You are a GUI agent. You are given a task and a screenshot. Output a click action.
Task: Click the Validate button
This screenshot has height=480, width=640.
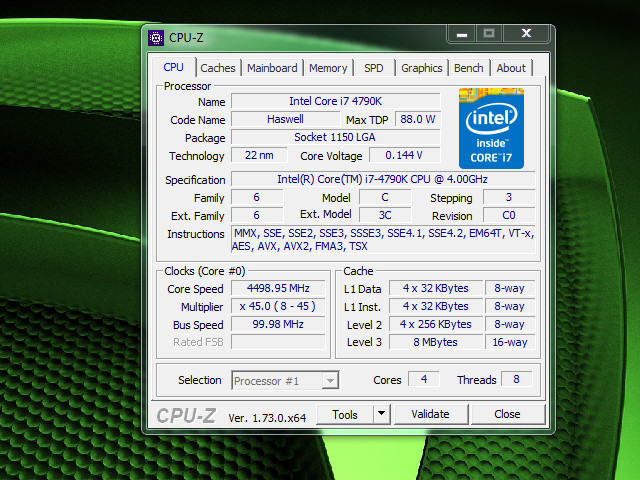pyautogui.click(x=431, y=414)
